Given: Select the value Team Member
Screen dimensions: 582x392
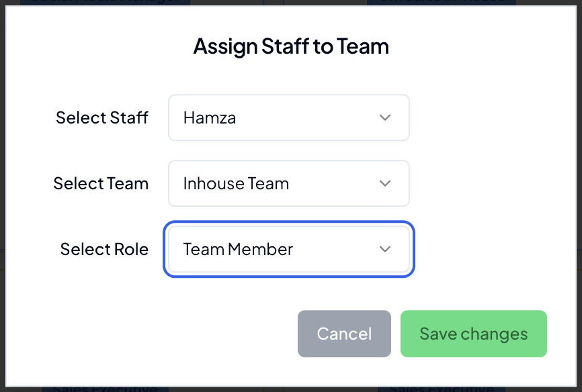Looking at the screenshot, I should point(238,249).
